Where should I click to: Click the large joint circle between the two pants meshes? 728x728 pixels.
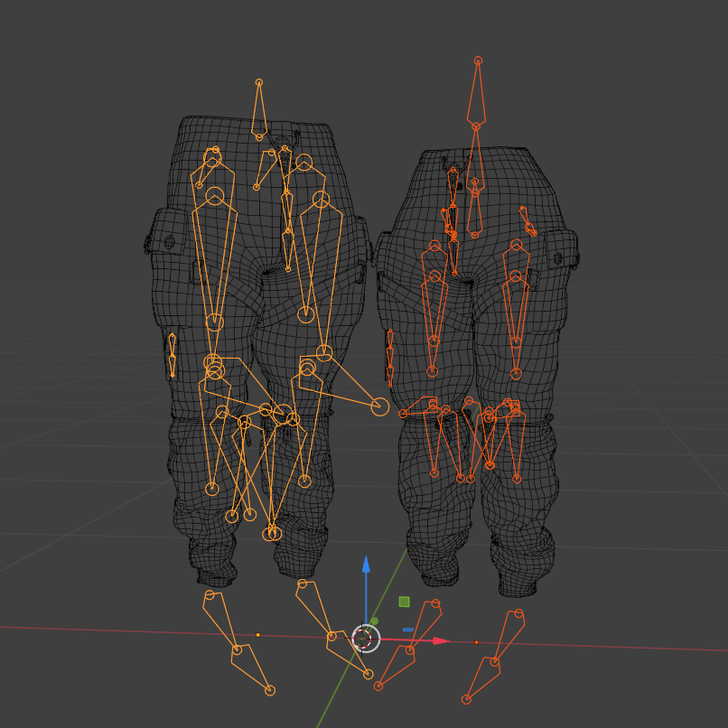[379, 406]
